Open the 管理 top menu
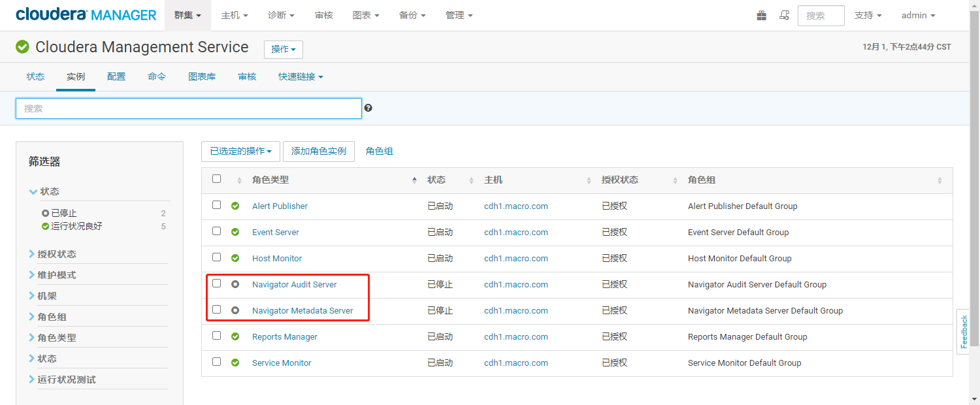Viewport: 980px width, 405px height. point(459,15)
